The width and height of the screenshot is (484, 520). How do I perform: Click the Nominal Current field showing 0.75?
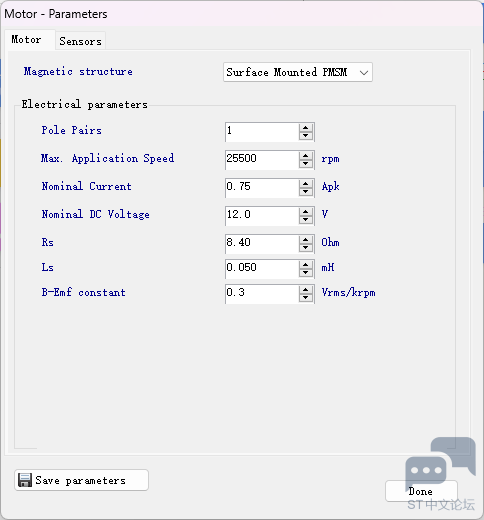pos(262,188)
